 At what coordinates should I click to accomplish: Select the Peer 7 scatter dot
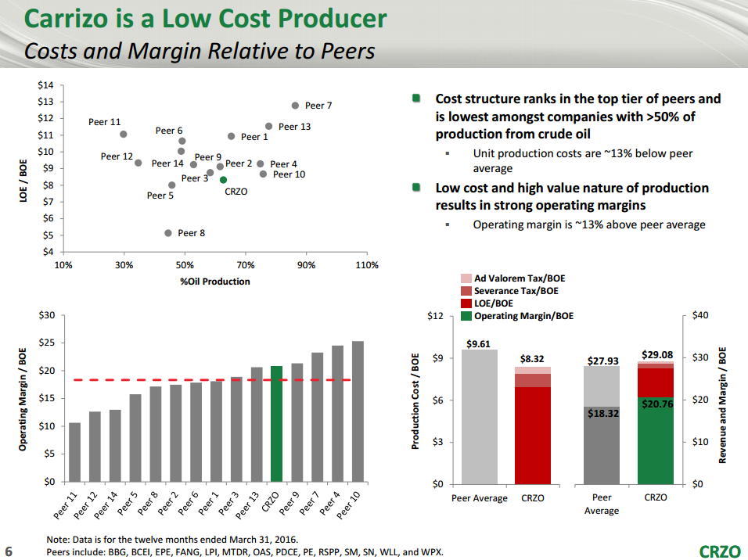[295, 106]
